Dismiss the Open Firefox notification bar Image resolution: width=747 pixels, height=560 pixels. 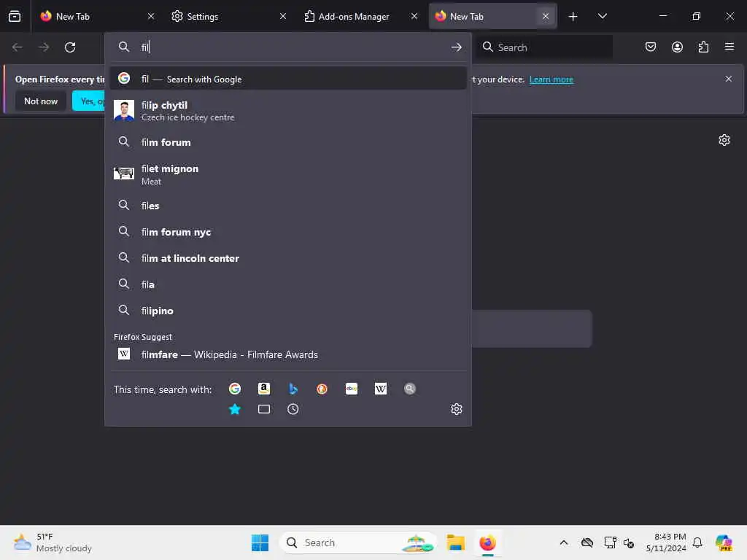[x=729, y=79]
